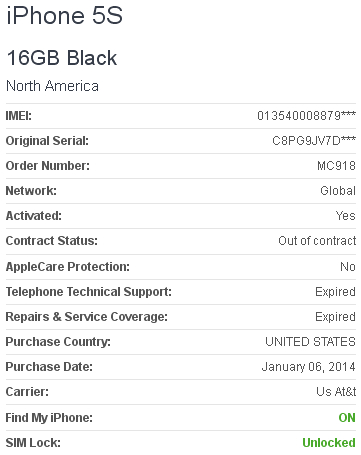Select the Out of contract status

click(317, 241)
